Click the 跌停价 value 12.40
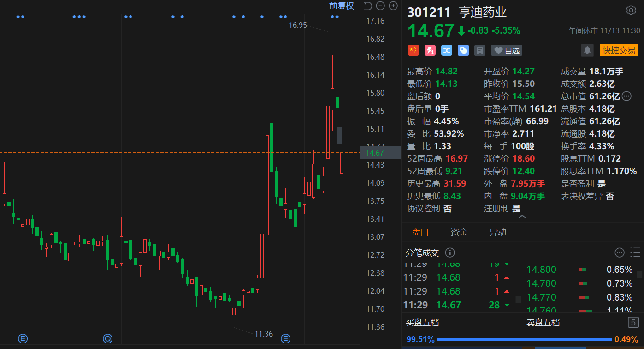Image resolution: width=644 pixels, height=349 pixels. tap(524, 171)
